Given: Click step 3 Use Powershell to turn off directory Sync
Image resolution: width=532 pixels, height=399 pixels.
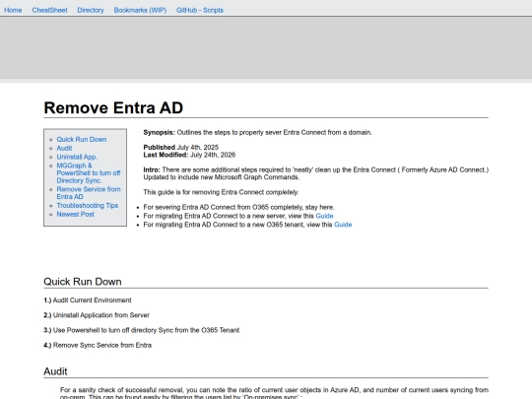Looking at the screenshot, I should click(142, 330).
